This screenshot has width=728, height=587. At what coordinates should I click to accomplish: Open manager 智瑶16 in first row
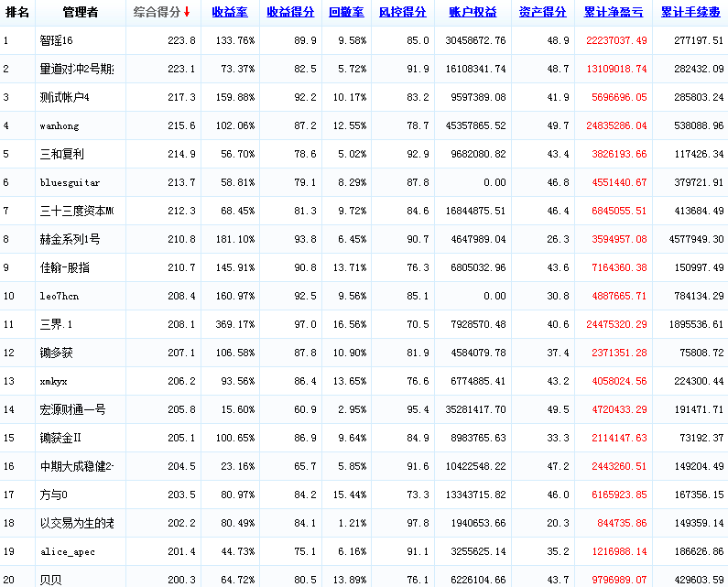click(x=58, y=41)
